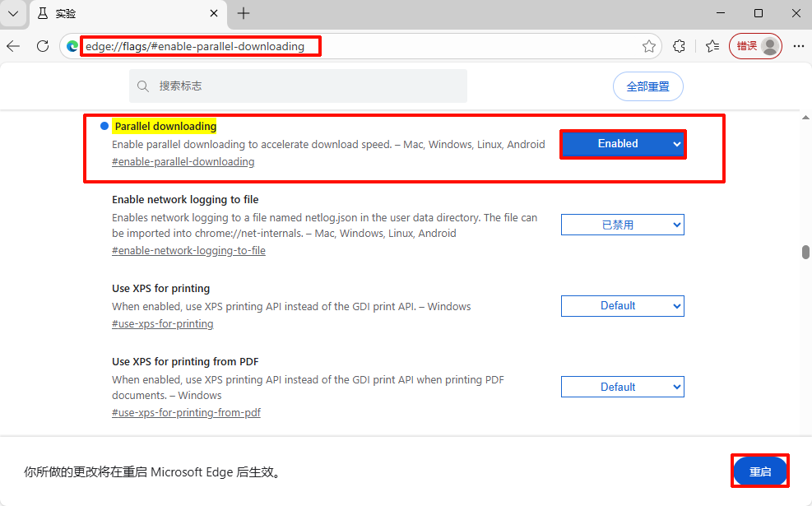Click the star favorite icon in address bar

[x=649, y=46]
